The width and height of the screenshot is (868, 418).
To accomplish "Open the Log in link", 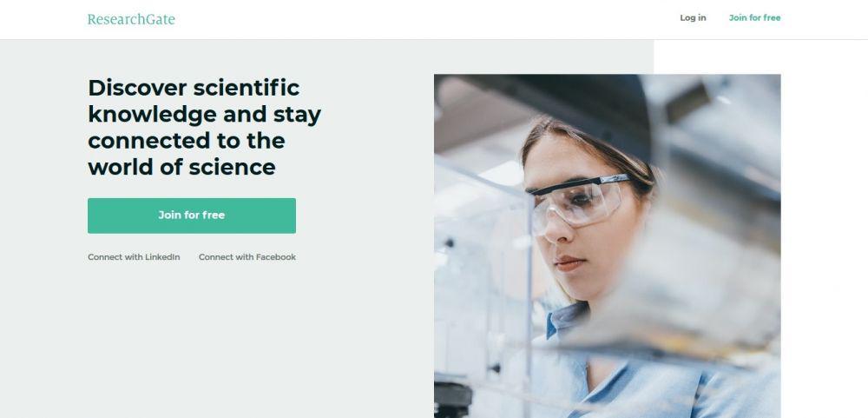I will 693,17.
